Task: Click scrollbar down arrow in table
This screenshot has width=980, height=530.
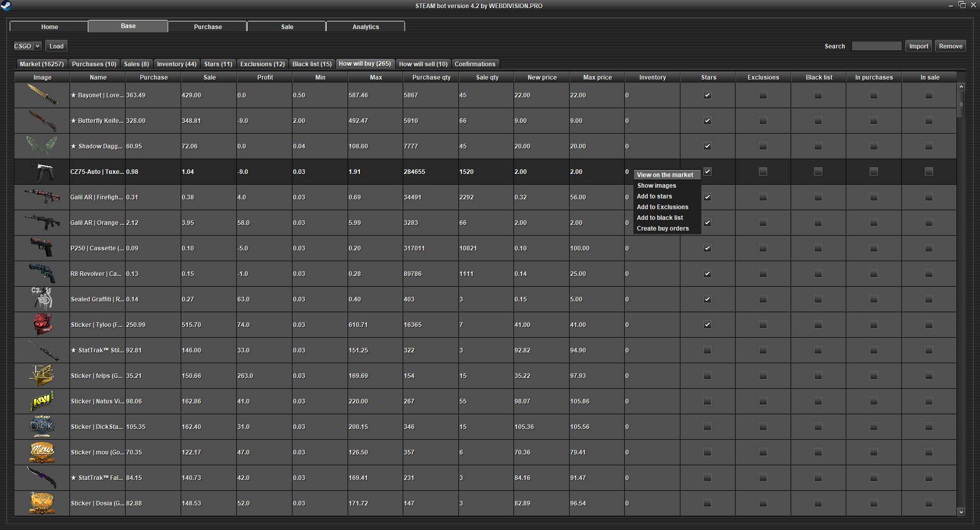Action: [961, 512]
